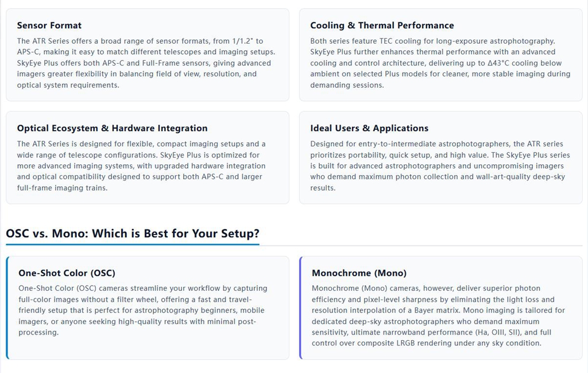This screenshot has width=588, height=373.
Task: Click the entry-to-intermediate astrophotographers paragraph
Action: (440, 166)
